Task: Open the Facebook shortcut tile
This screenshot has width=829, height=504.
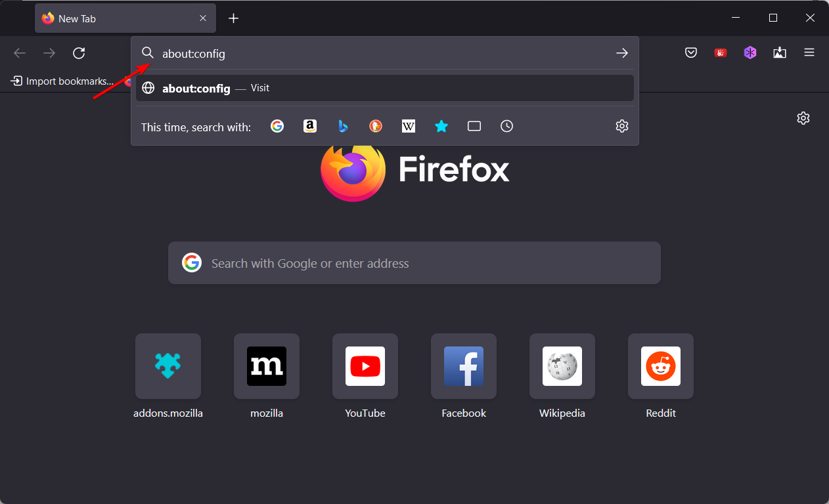Action: 464,366
